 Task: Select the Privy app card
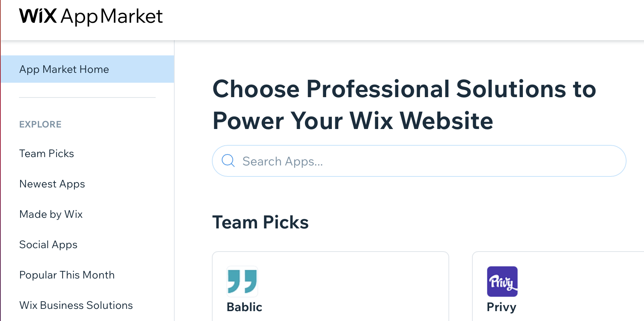[558, 286]
